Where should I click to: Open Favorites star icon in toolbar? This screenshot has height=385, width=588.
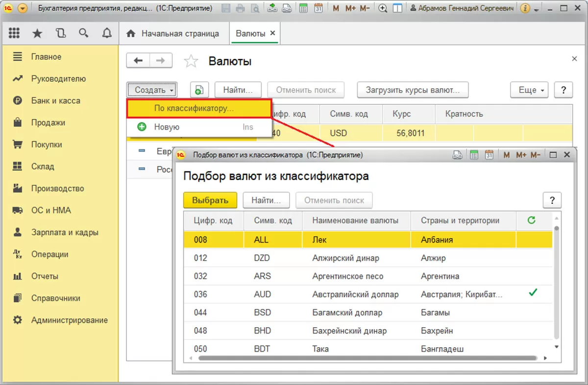coord(37,33)
